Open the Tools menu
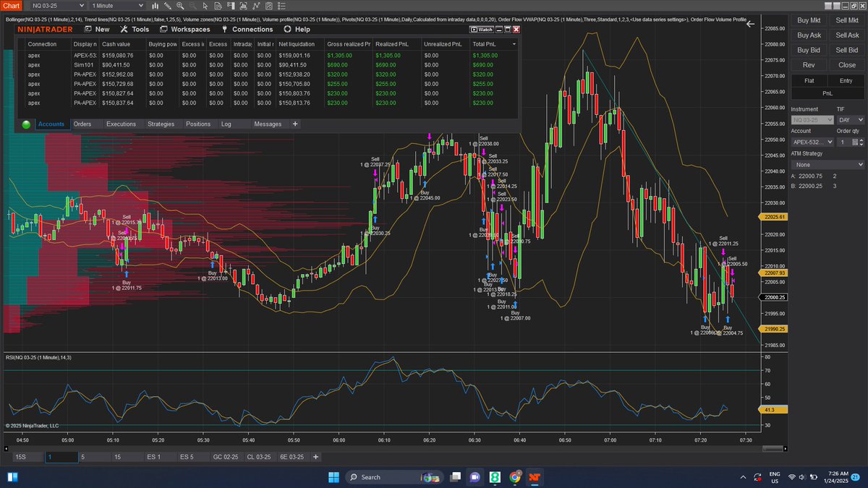 click(135, 30)
